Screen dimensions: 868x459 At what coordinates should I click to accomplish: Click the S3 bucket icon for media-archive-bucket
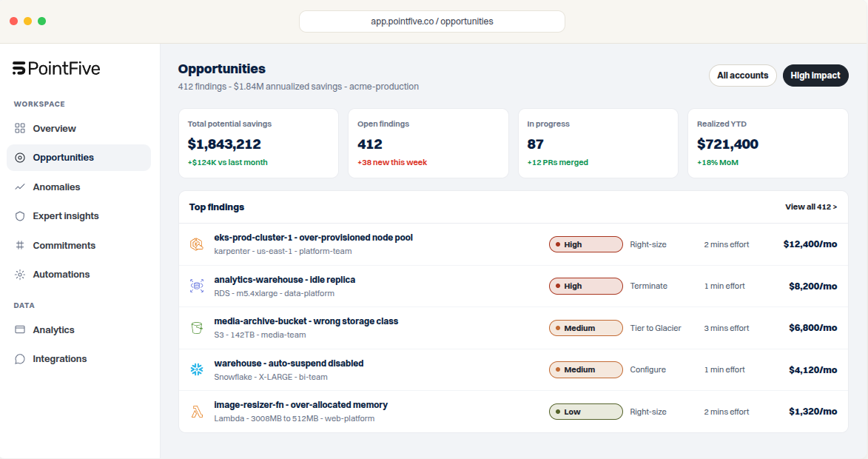[197, 328]
